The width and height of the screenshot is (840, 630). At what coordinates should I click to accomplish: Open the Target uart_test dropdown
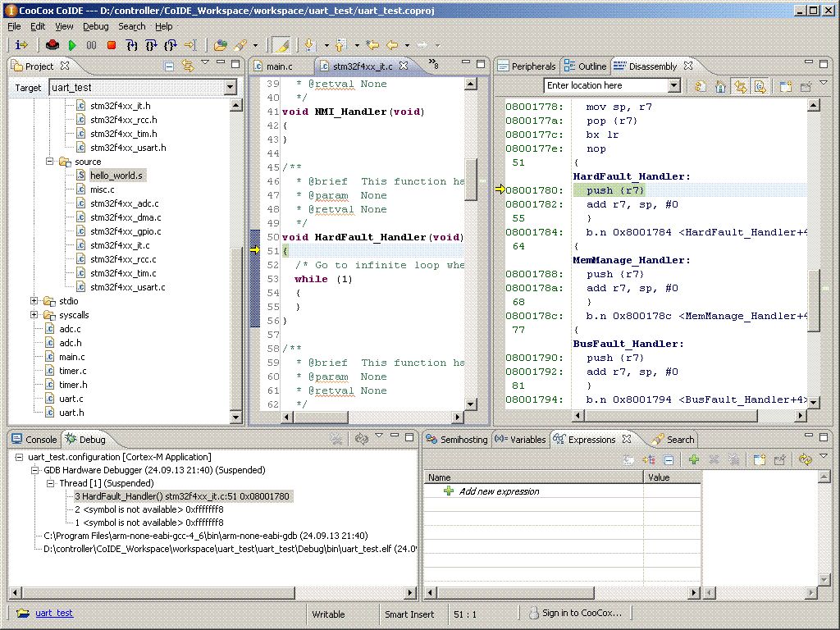(230, 88)
